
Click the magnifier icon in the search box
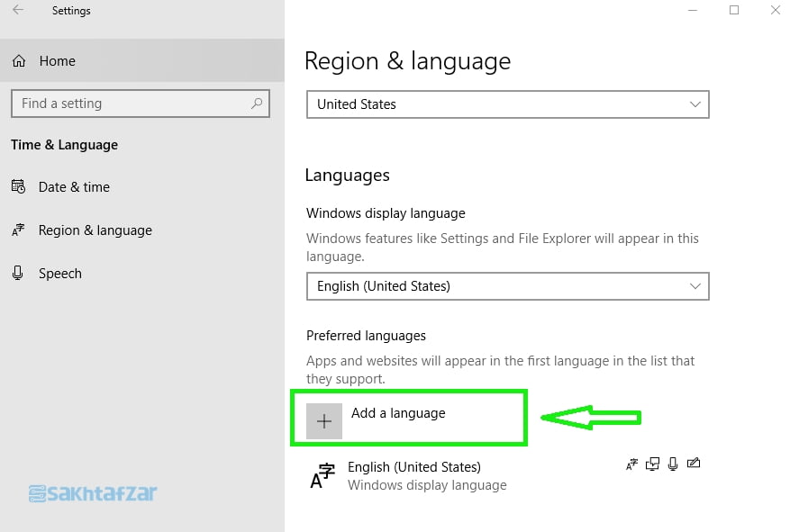257,104
